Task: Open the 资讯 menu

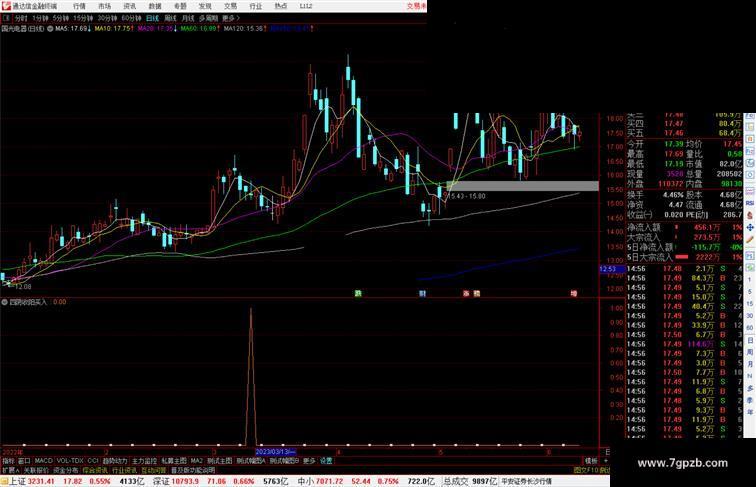Action: [129, 6]
